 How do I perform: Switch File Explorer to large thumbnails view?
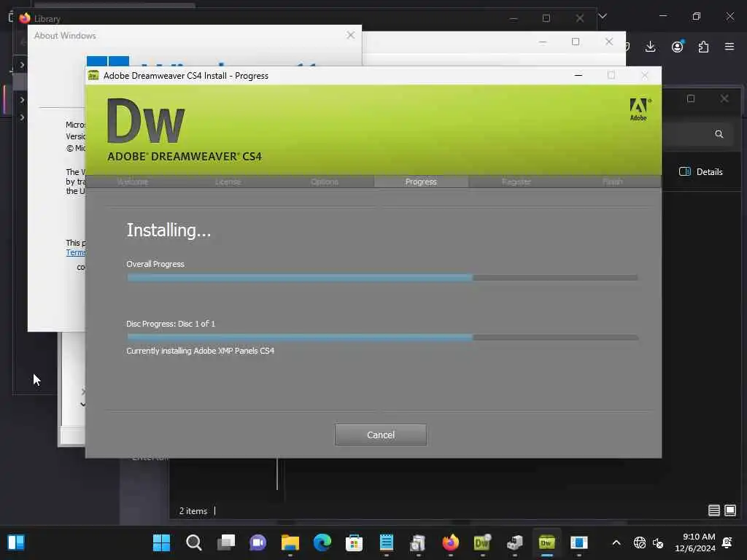(x=729, y=510)
